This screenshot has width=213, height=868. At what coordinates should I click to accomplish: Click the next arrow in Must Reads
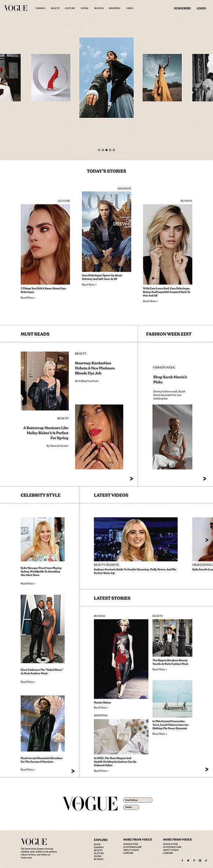point(132,479)
